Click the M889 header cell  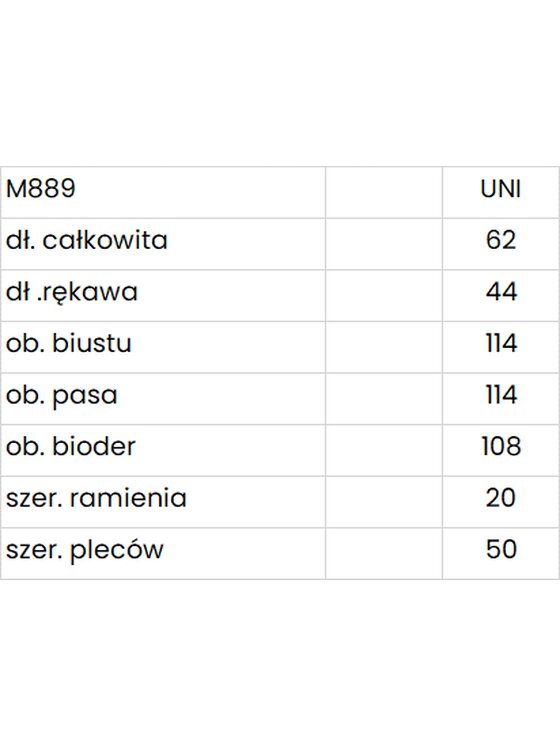point(163,193)
